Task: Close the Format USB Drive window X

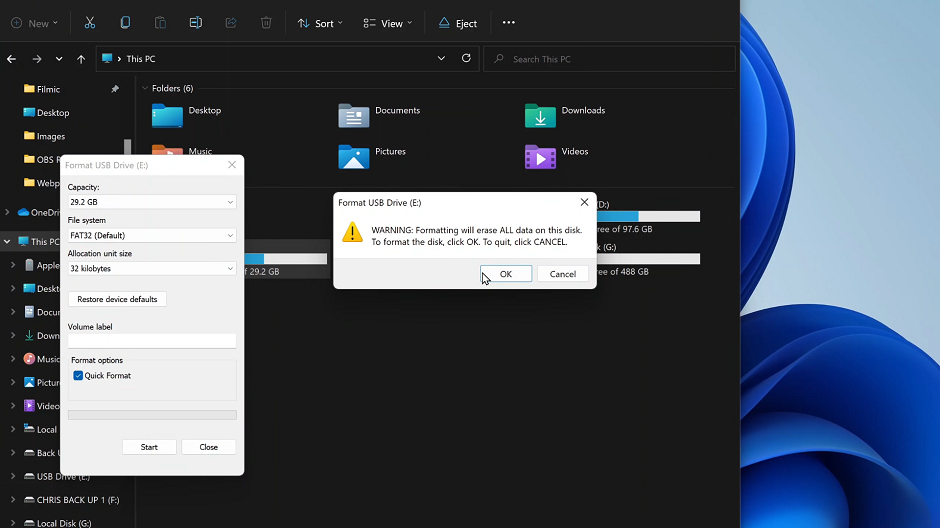Action: pos(232,165)
